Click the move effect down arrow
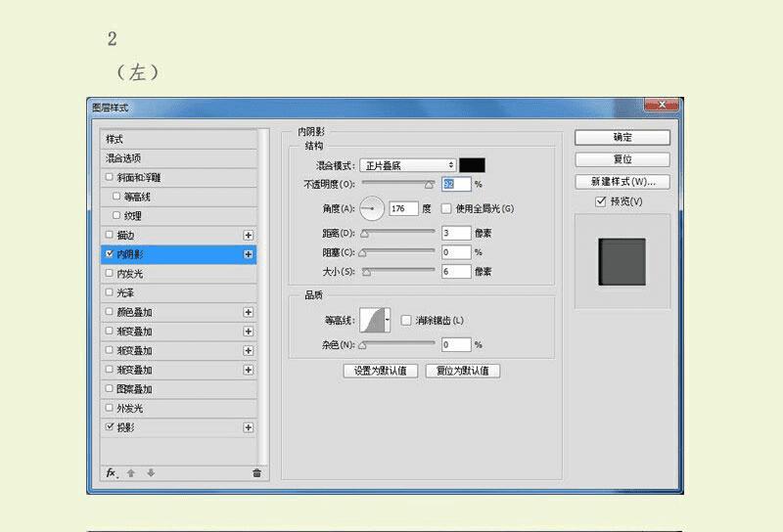783x532 pixels. point(151,473)
